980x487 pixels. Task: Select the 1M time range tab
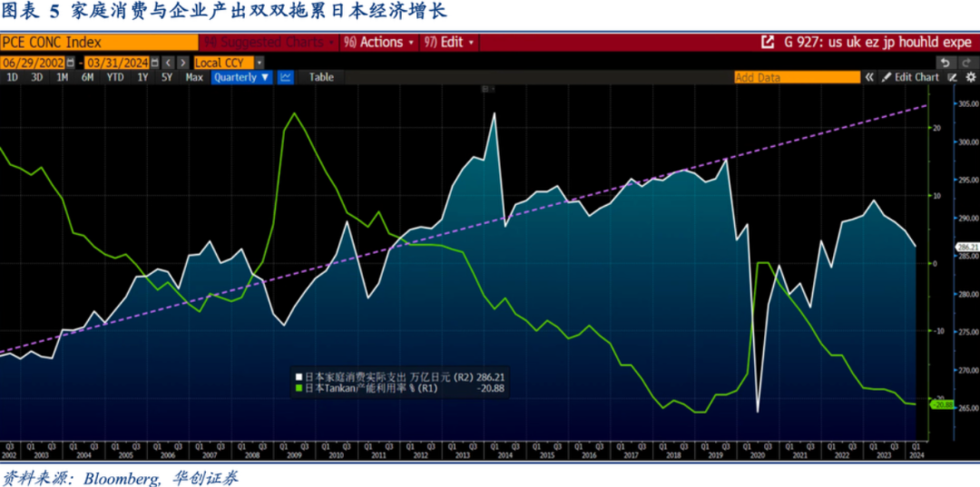[x=63, y=77]
